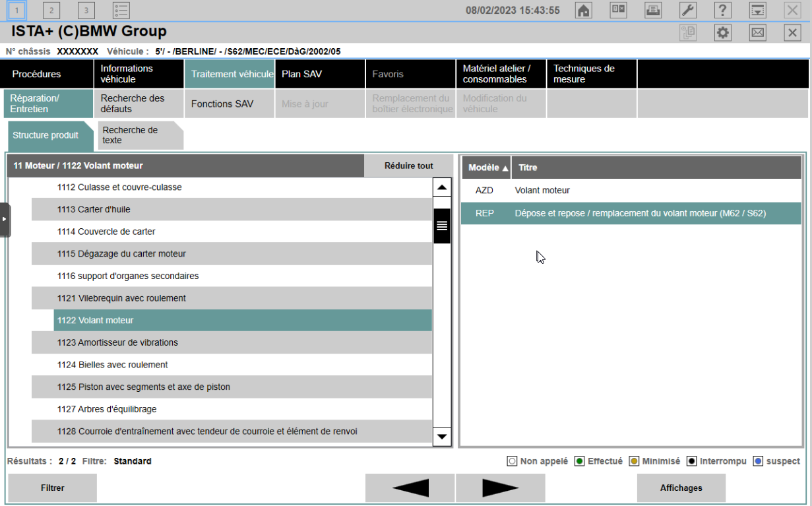Go back with the left arrow button
This screenshot has height=506, width=812.
410,488
